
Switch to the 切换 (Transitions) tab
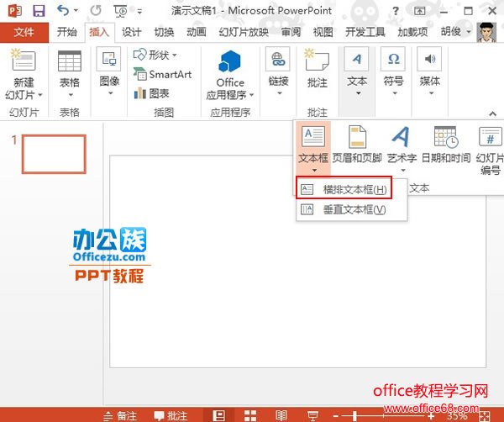[164, 32]
